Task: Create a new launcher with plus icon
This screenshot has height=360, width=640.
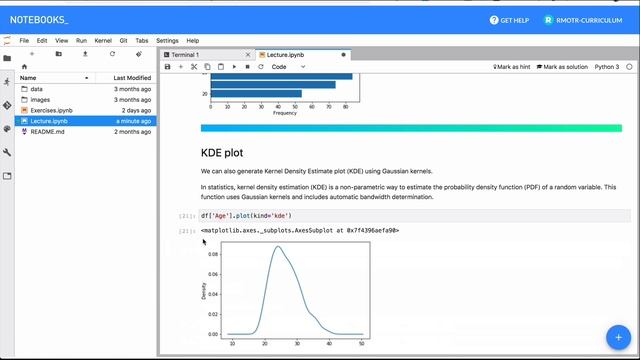Action: click(x=32, y=54)
